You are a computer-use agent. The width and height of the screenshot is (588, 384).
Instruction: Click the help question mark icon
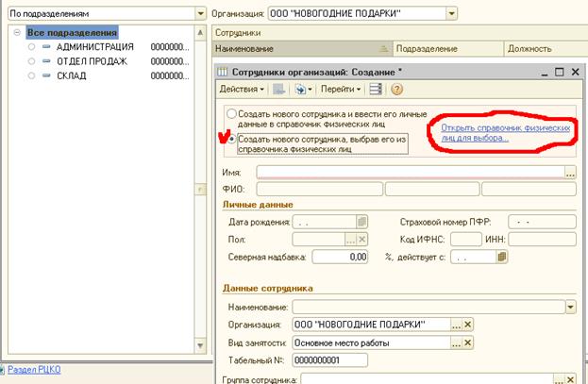coord(396,90)
